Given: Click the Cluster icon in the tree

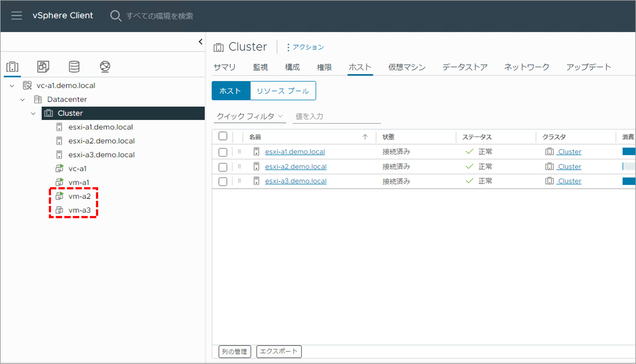Looking at the screenshot, I should (x=49, y=113).
